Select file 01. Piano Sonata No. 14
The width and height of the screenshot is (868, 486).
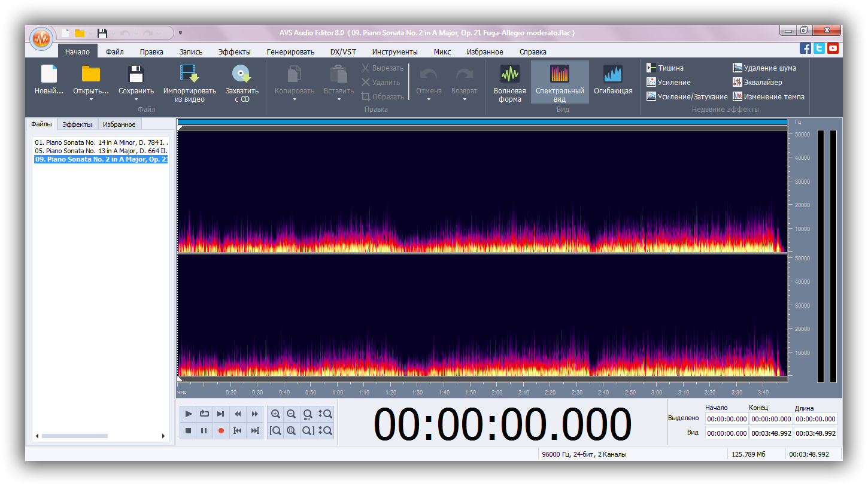coord(101,142)
